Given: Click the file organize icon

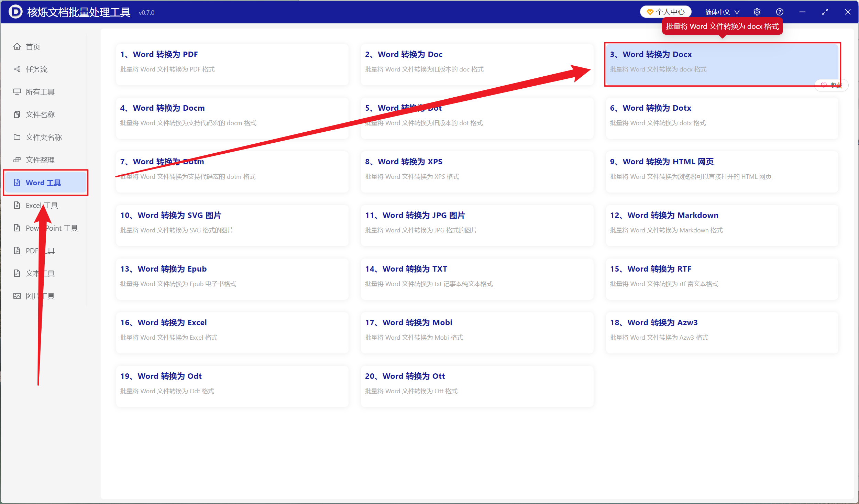Looking at the screenshot, I should point(17,160).
